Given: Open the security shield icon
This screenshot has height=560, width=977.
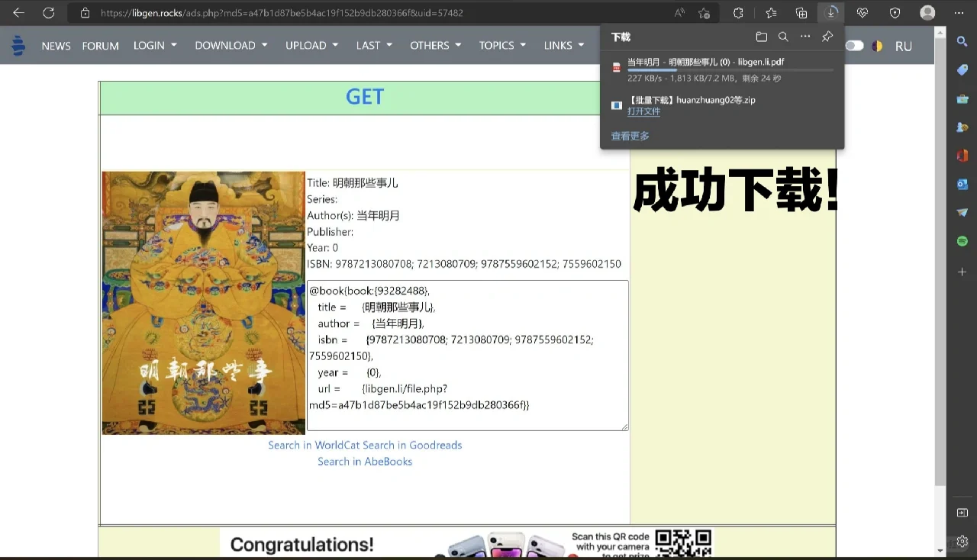Looking at the screenshot, I should tap(895, 13).
